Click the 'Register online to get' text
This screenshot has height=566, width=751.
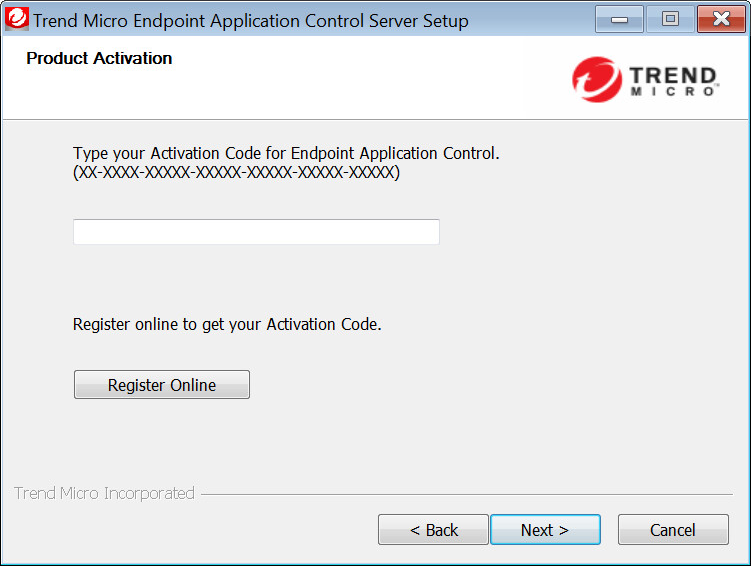pyautogui.click(x=227, y=325)
